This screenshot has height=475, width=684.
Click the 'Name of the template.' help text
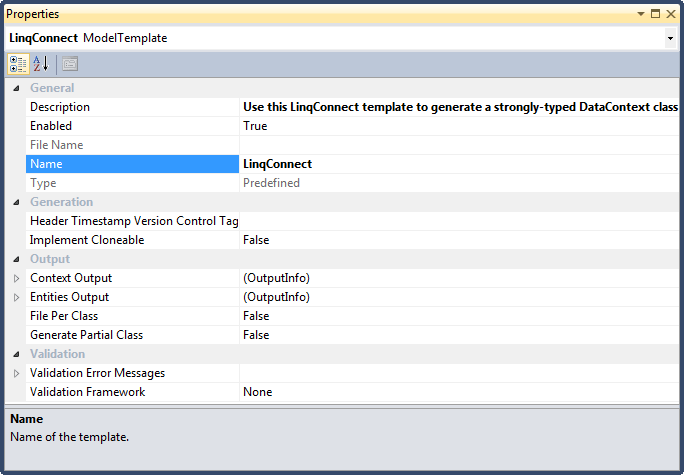click(x=70, y=437)
